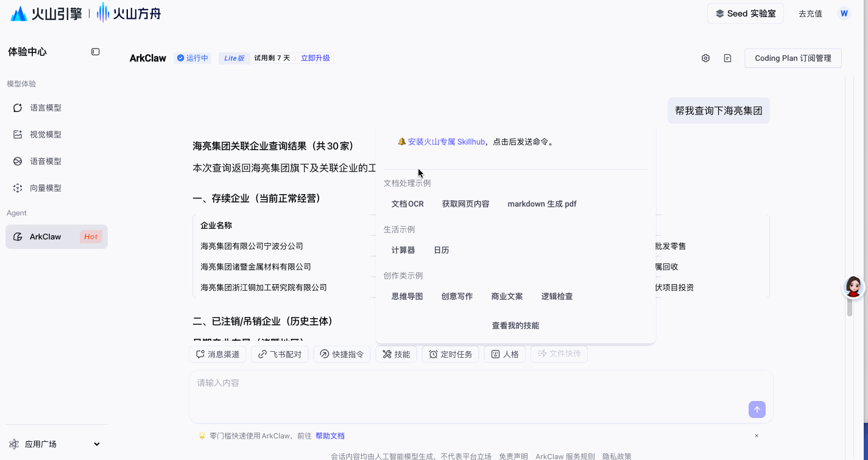This screenshot has width=868, height=460.
Task: Click the user avatar W
Action: click(844, 13)
